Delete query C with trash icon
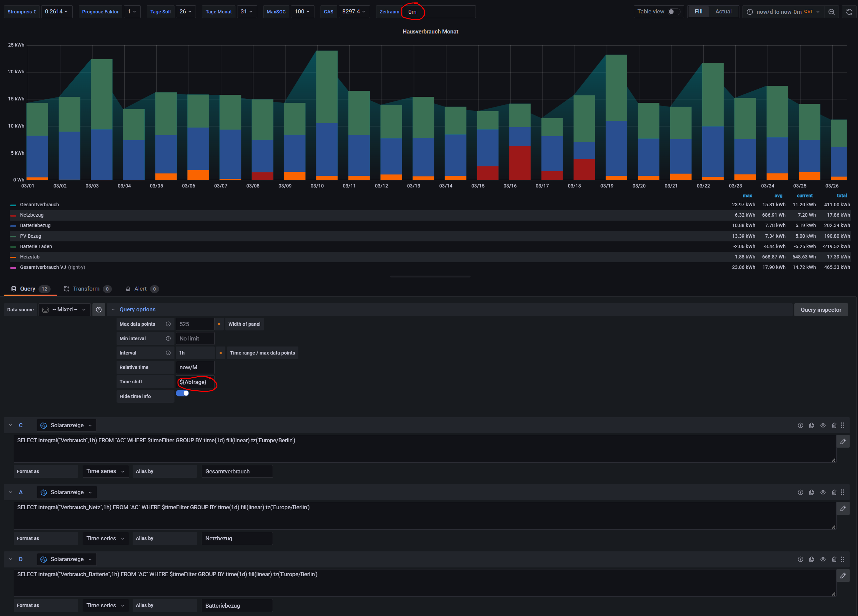This screenshot has height=616, width=858. tap(834, 426)
